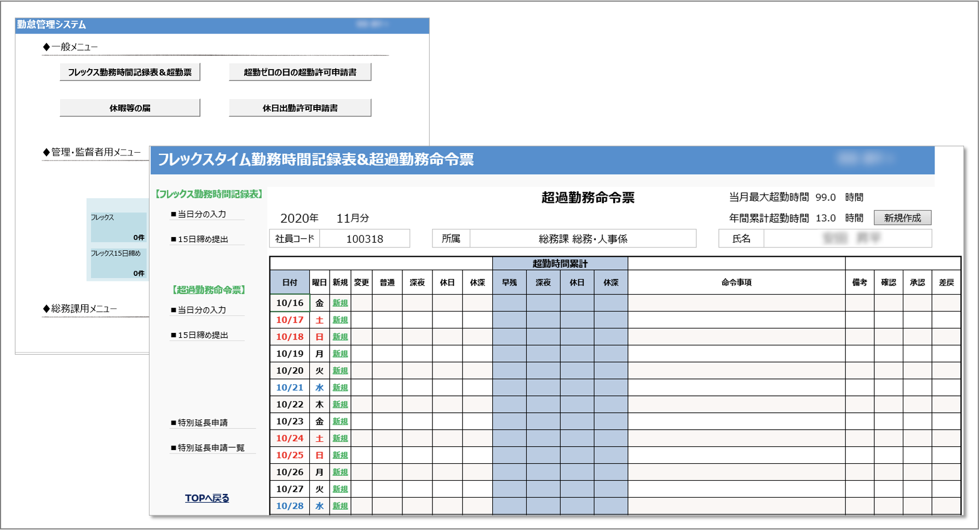The height and width of the screenshot is (530, 980).
Task: Click 新規 on the 10/28 row
Action: coord(339,506)
